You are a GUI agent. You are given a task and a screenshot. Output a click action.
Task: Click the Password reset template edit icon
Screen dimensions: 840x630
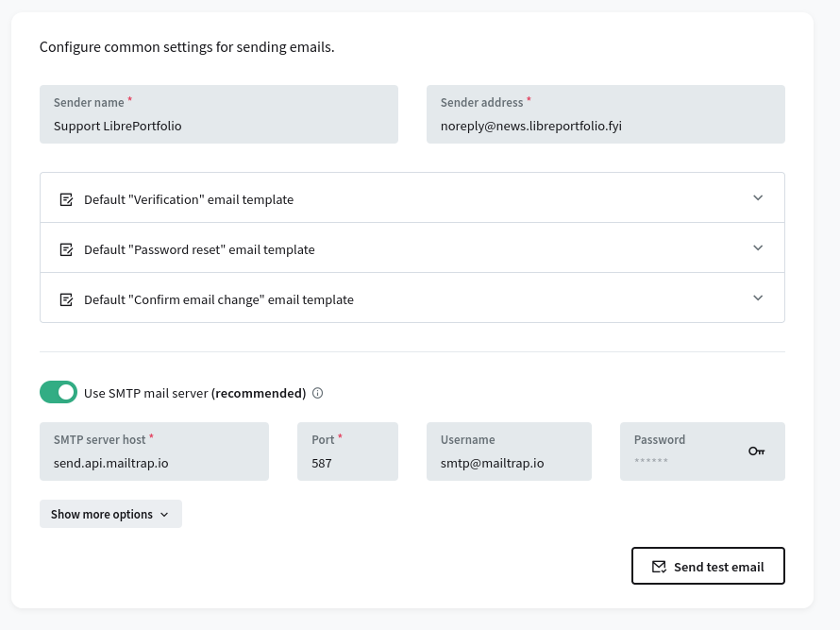(x=66, y=249)
